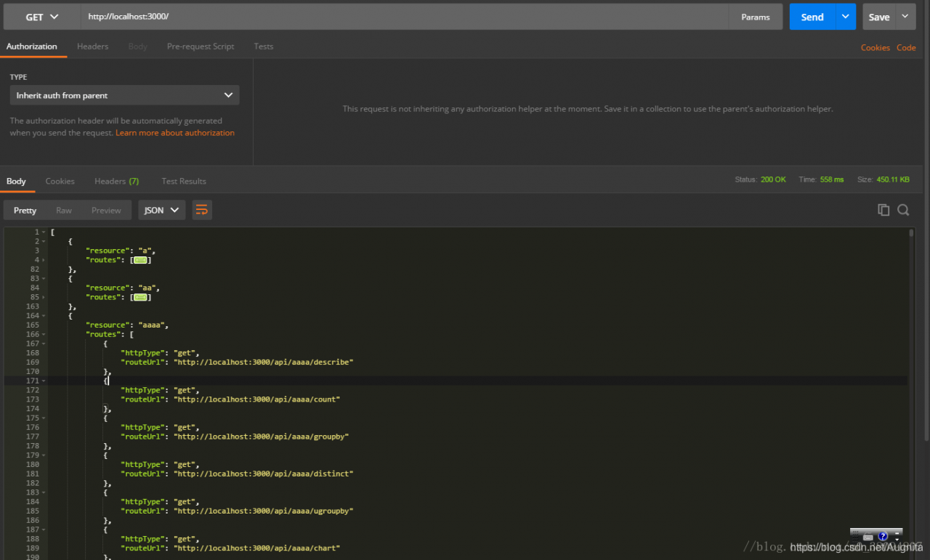The height and width of the screenshot is (560, 930).
Task: Expand the folded routes array at line 4
Action: (44, 260)
